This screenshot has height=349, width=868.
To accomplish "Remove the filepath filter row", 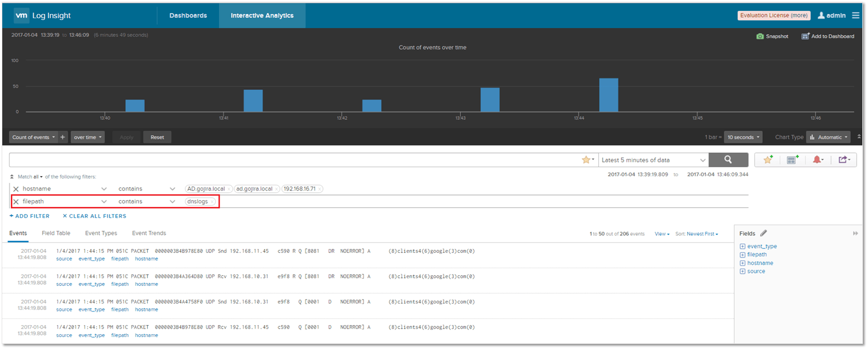I will coord(16,202).
